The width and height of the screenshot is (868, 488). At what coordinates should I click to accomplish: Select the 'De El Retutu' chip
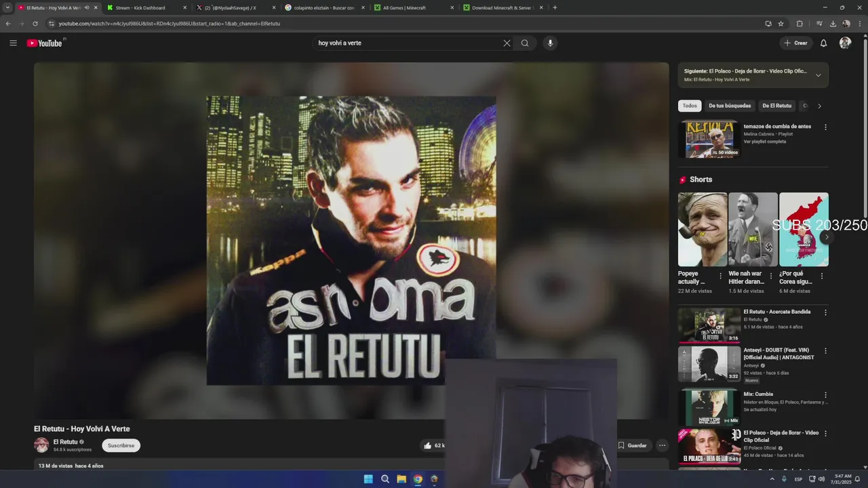point(776,106)
